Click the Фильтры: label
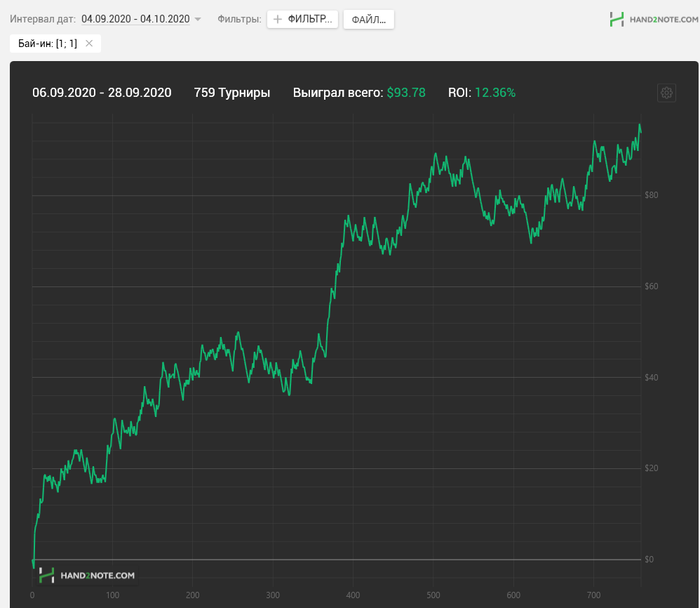 point(239,19)
